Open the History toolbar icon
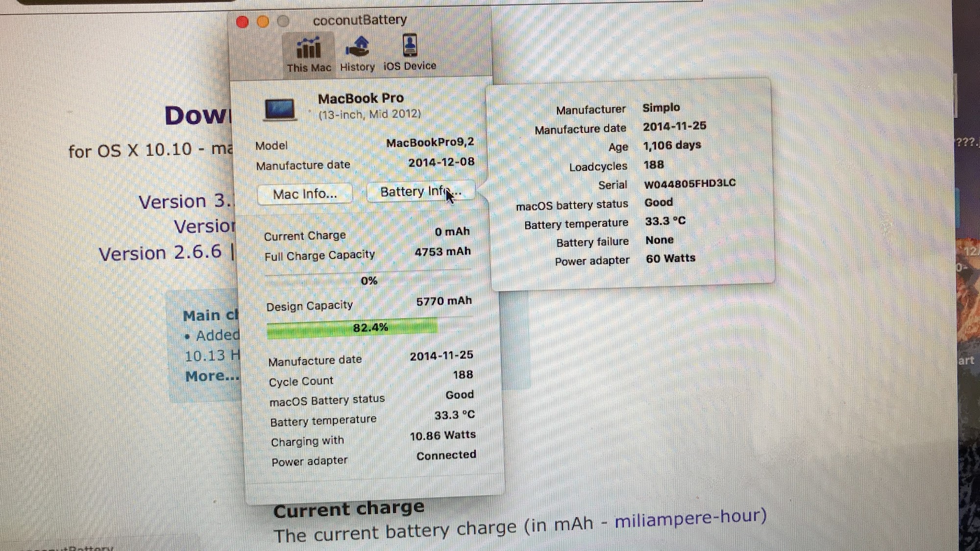This screenshot has height=551, width=980. tap(357, 54)
